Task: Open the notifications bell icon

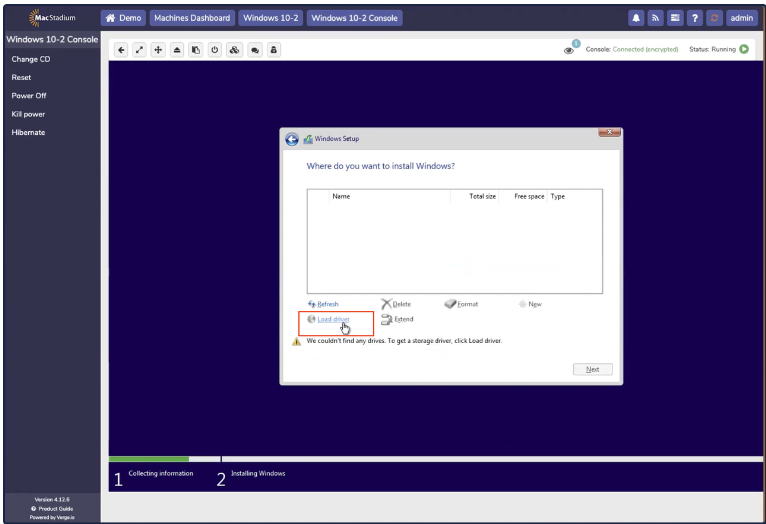Action: pos(636,18)
